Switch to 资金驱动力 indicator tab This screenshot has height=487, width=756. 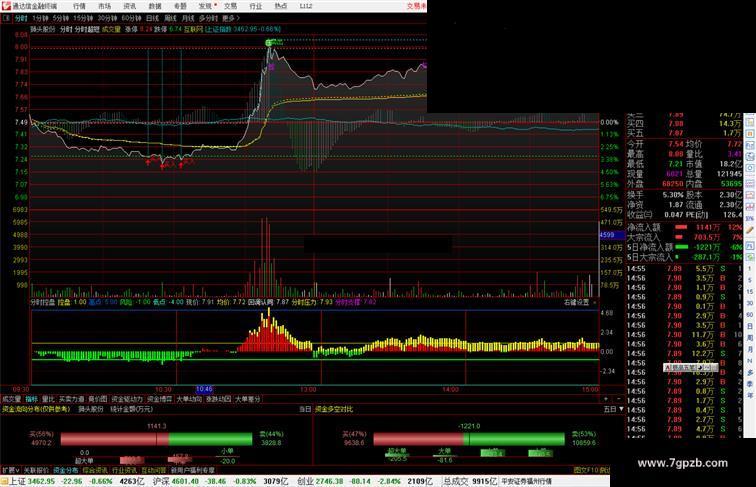click(x=127, y=399)
